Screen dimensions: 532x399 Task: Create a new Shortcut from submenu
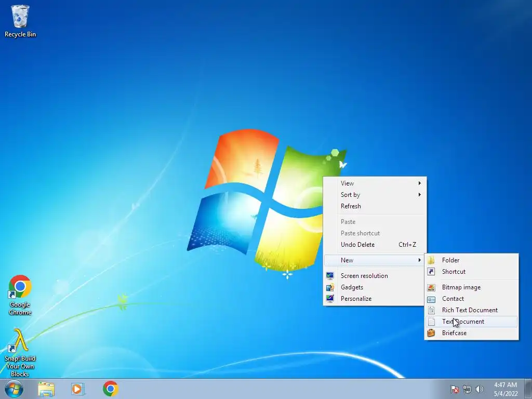point(472,272)
